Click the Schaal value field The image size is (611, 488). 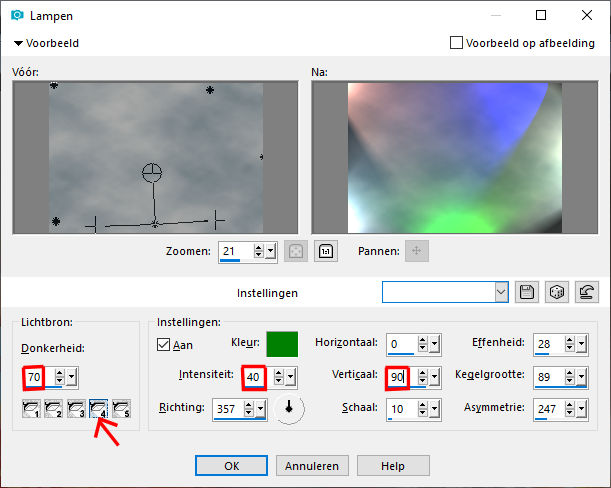[402, 408]
